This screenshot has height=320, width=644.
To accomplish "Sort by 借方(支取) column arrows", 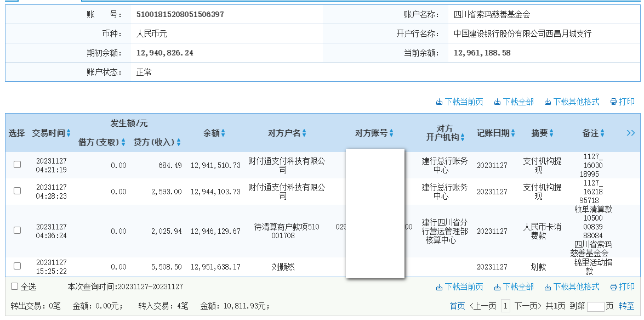I will coord(123,142).
